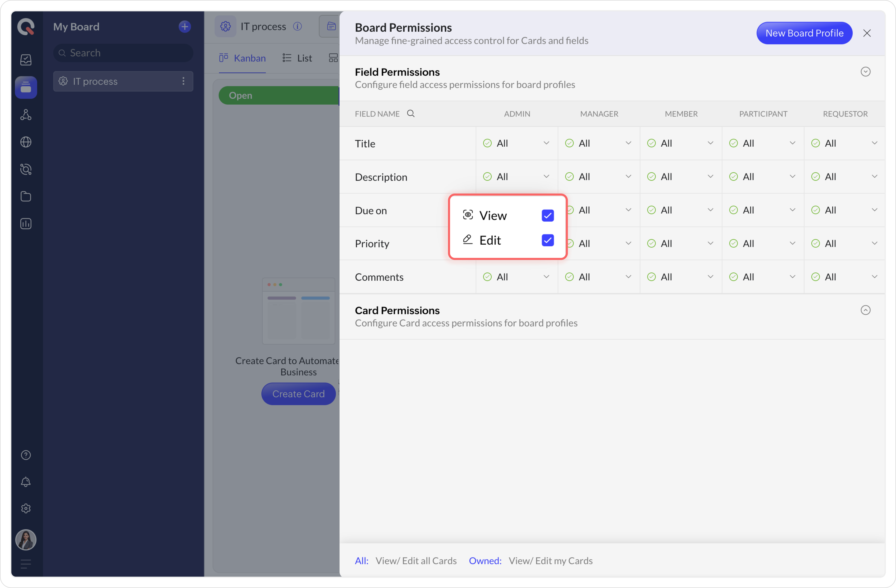Collapse the Field Permissions section

coord(865,72)
